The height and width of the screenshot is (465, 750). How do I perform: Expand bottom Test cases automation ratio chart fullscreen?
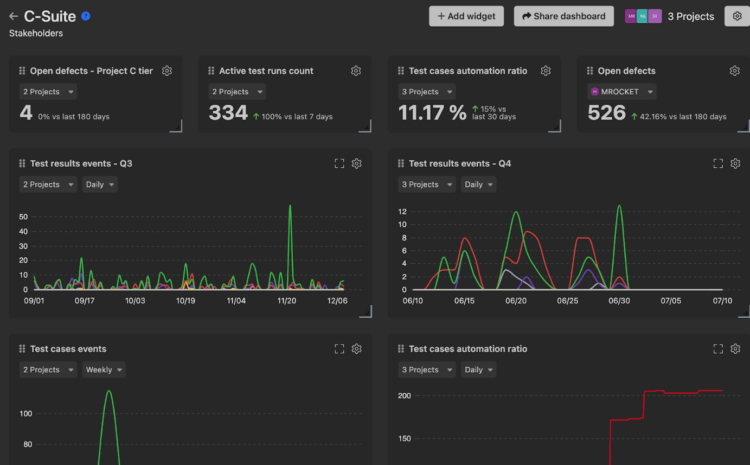point(718,349)
